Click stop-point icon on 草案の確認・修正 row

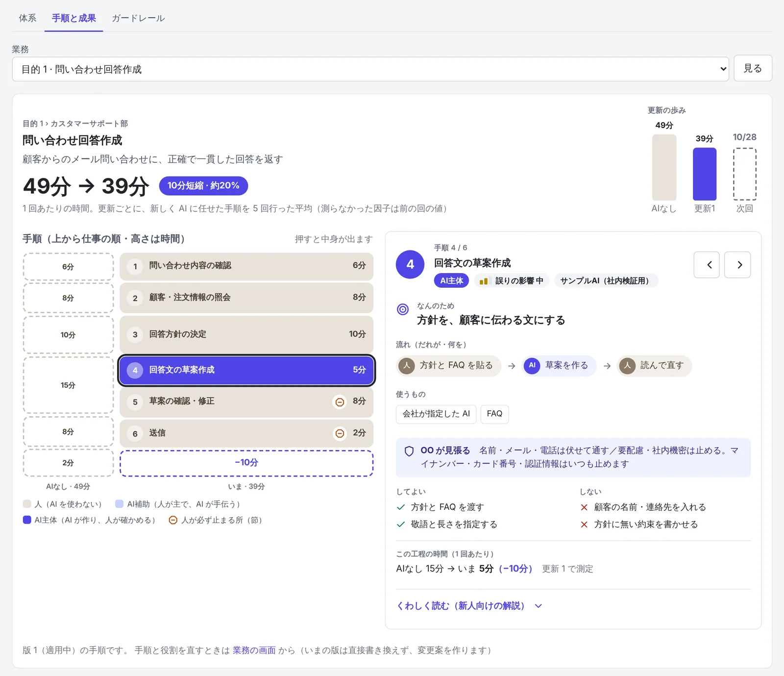[340, 402]
